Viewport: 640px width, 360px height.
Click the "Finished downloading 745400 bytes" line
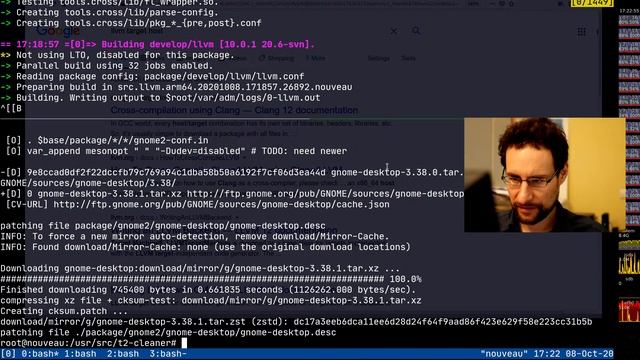tap(208, 290)
